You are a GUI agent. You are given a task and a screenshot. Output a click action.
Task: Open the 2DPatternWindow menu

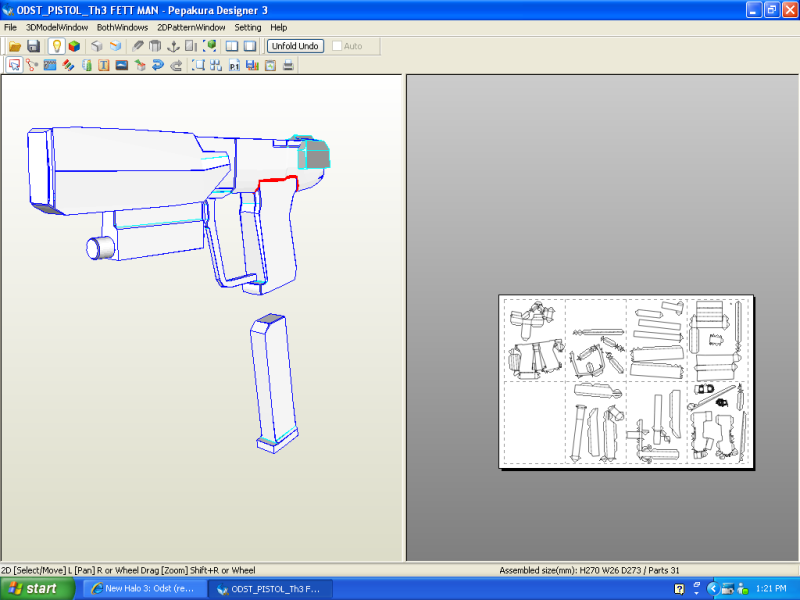pos(191,27)
